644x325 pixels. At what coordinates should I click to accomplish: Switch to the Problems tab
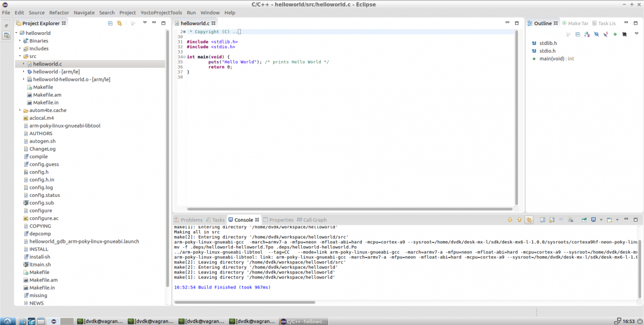point(188,220)
